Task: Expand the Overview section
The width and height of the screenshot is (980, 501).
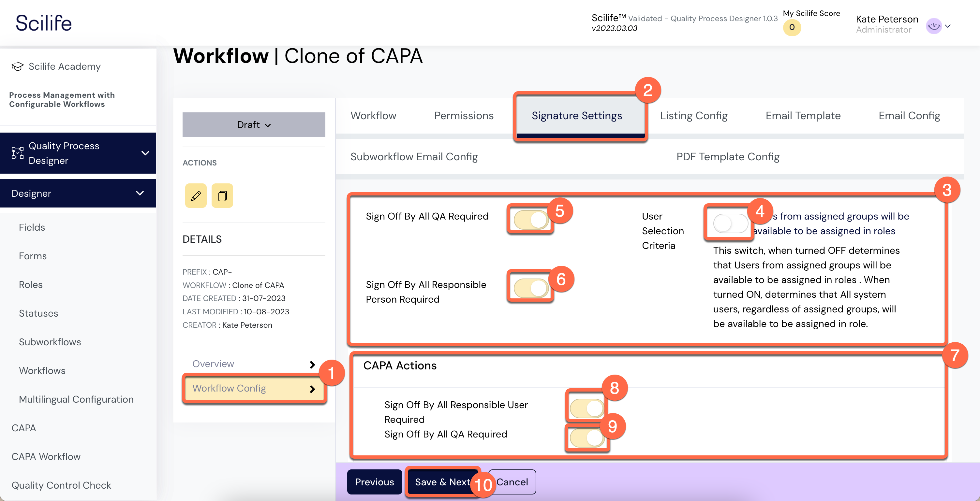Action: pyautogui.click(x=254, y=364)
